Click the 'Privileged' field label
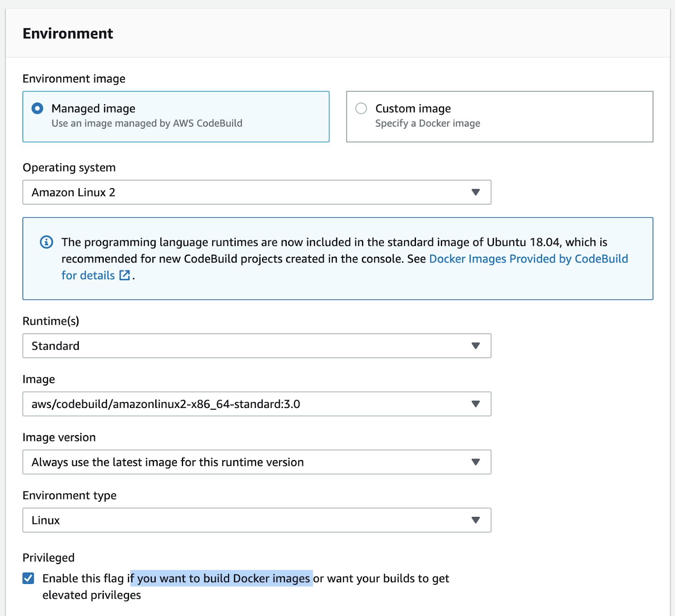Screen dimensions: 675x616 click(49, 558)
